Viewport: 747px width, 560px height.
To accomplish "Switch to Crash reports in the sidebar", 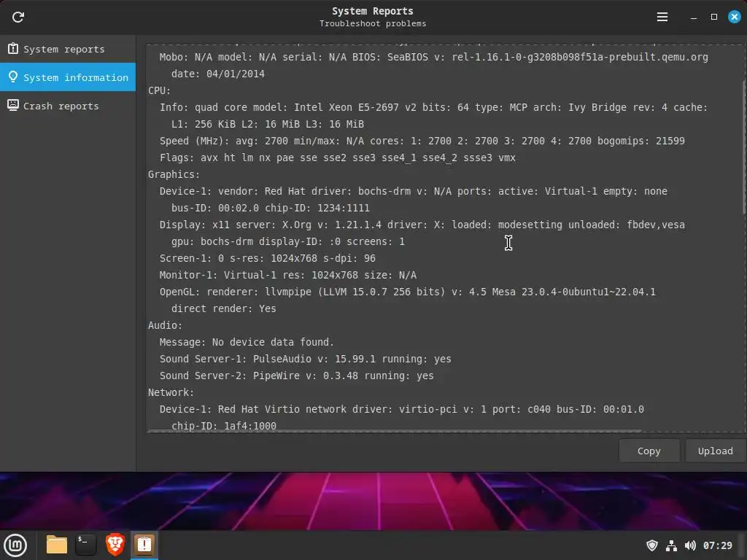I will pyautogui.click(x=68, y=106).
